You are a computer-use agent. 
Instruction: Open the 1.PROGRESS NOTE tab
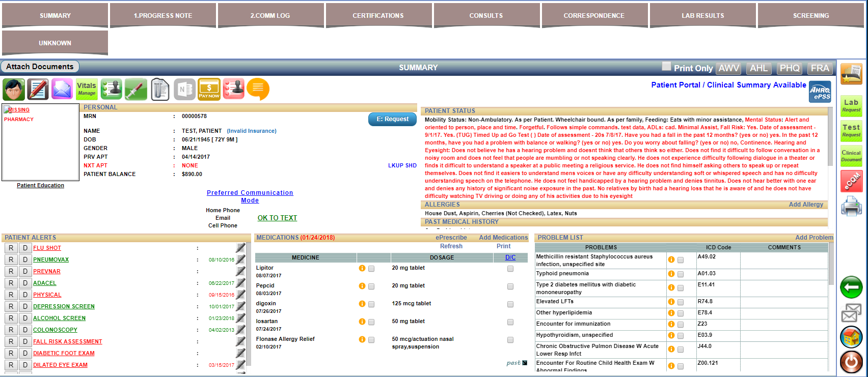[163, 16]
